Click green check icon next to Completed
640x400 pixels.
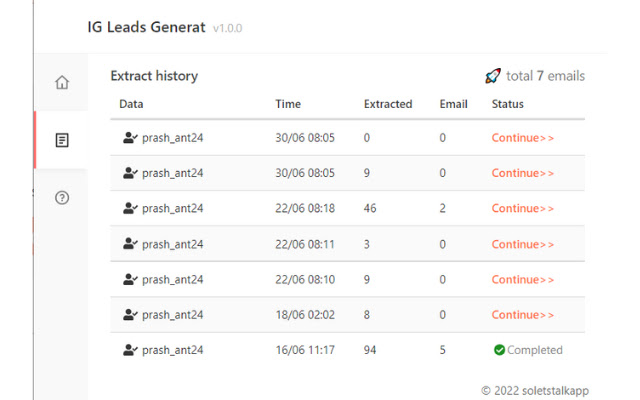(x=499, y=350)
